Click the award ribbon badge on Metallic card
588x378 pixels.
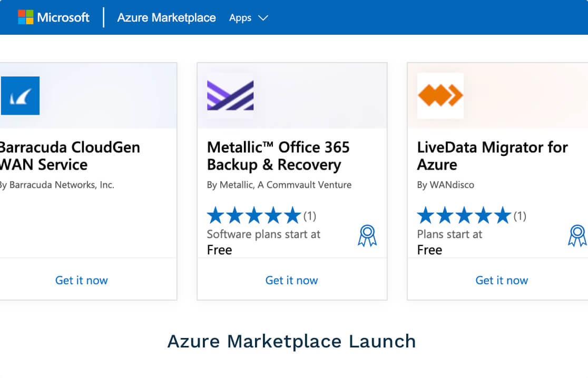pos(367,236)
